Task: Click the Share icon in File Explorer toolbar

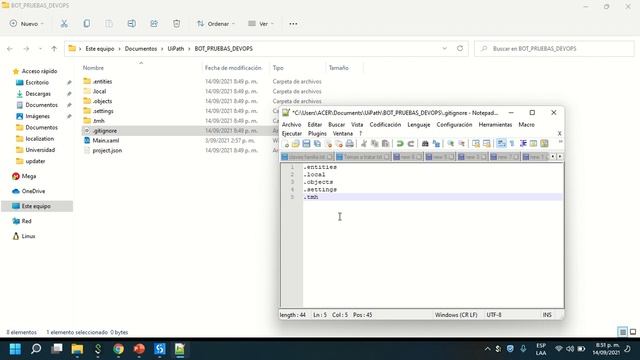Action: coord(154,24)
